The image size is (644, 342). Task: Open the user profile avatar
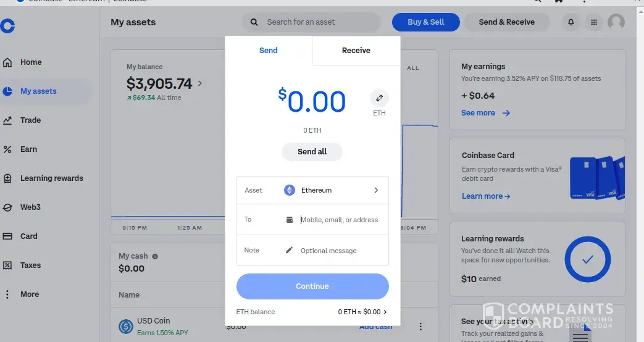tap(616, 22)
